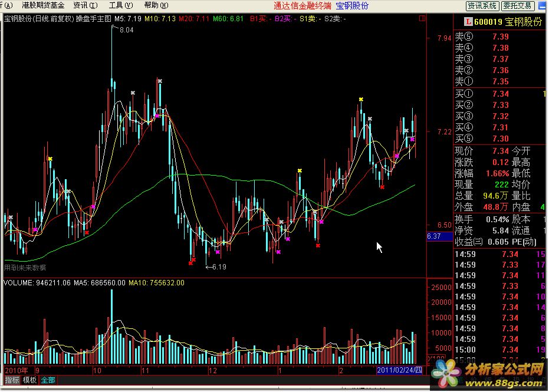Click the 资讯系统 button
The width and height of the screenshot is (549, 392).
click(x=482, y=6)
